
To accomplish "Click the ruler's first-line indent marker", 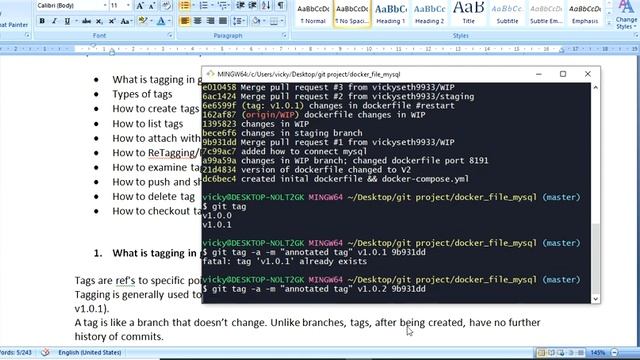I will coord(93,46).
